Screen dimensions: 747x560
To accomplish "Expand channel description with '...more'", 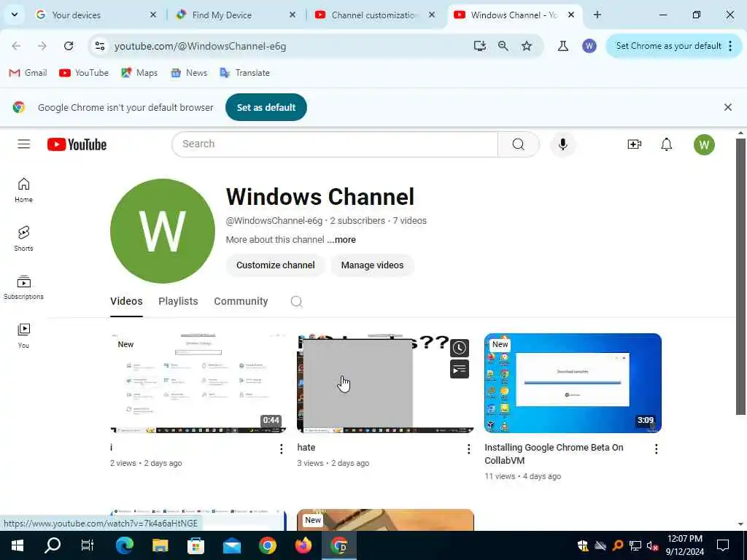I will pos(341,239).
